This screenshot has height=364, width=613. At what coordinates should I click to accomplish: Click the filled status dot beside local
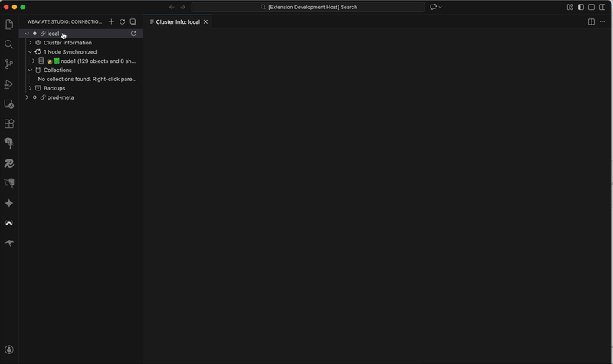click(34, 34)
